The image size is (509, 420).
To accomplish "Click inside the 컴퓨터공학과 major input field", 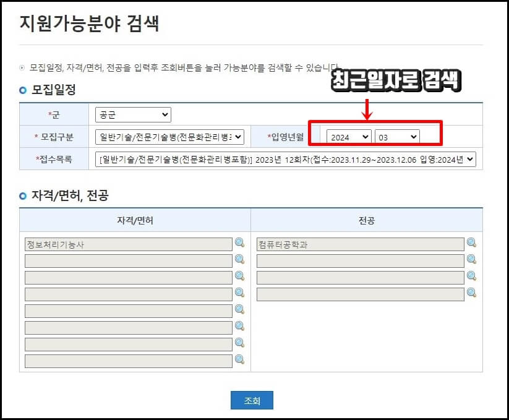I will pos(359,243).
